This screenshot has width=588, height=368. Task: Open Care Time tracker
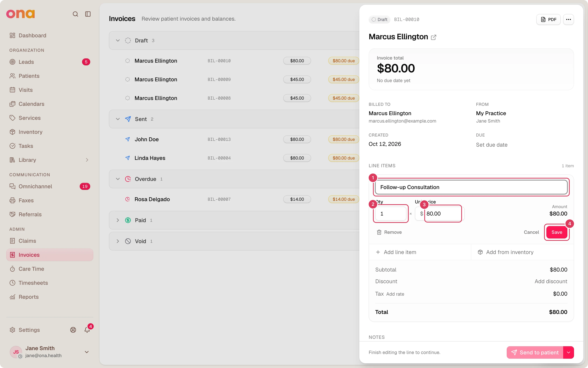coord(50,269)
